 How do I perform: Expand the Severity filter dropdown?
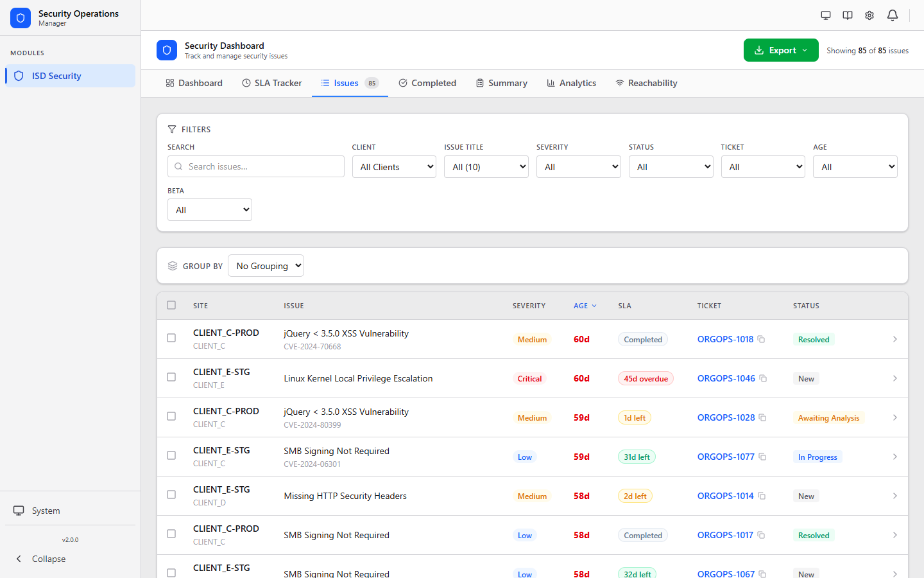pyautogui.click(x=579, y=167)
